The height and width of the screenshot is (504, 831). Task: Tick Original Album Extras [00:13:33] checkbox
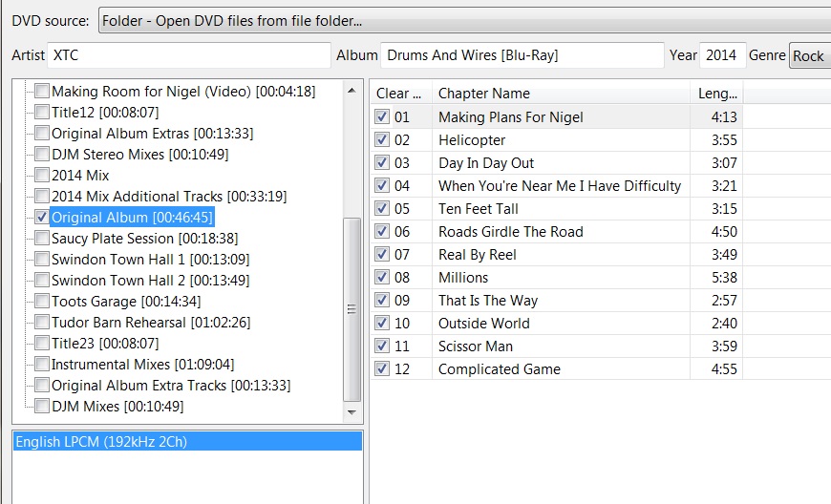pyautogui.click(x=42, y=133)
